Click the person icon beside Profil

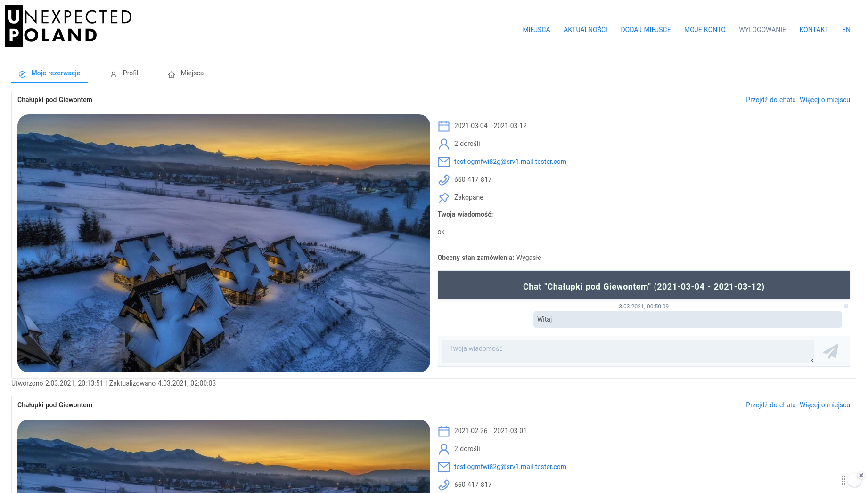(114, 74)
